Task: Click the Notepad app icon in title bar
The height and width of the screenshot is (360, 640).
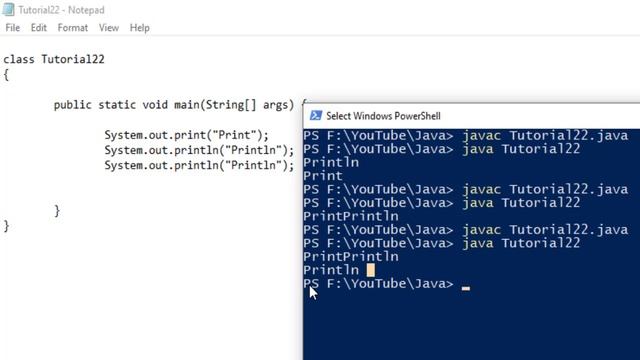Action: [x=8, y=9]
